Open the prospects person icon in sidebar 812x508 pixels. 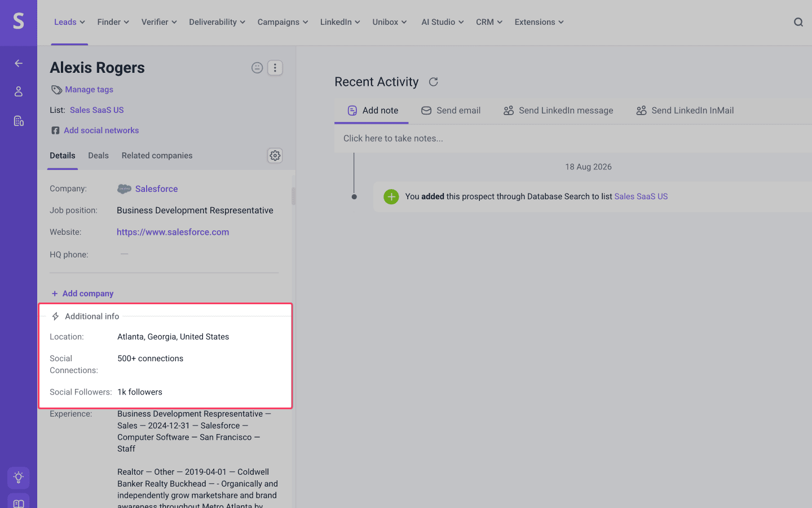pyautogui.click(x=19, y=91)
